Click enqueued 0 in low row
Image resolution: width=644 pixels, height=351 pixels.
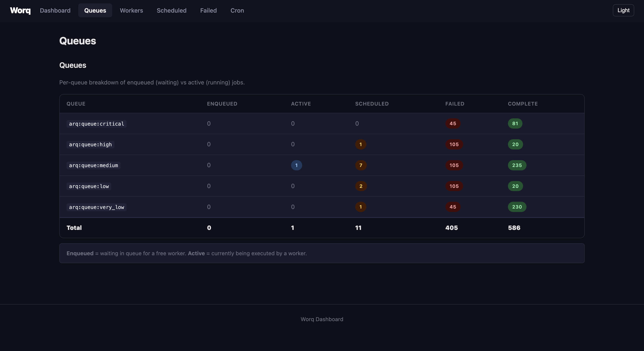[x=209, y=186]
